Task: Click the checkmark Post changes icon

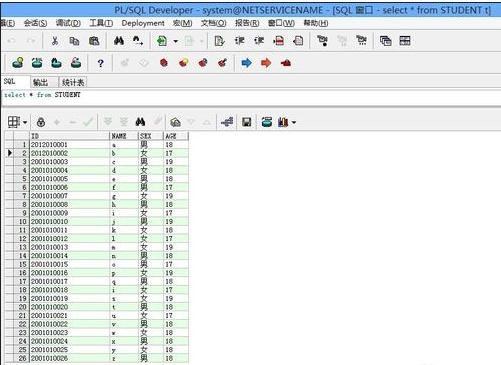Action: tap(88, 122)
